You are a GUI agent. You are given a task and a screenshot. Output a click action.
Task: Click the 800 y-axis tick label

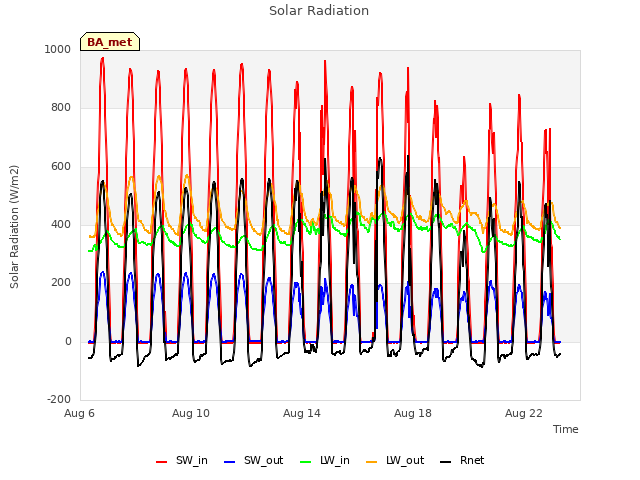click(x=61, y=108)
